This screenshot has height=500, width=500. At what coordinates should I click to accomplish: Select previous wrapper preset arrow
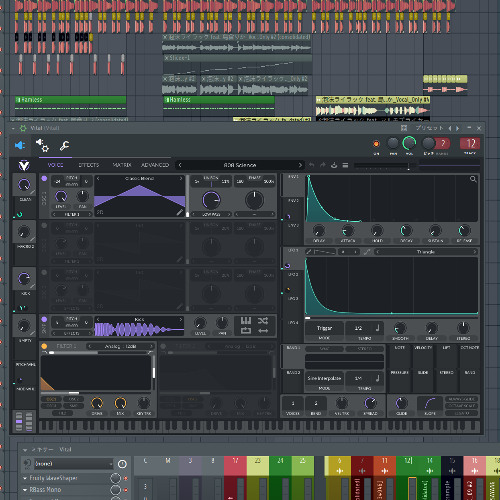[450, 128]
